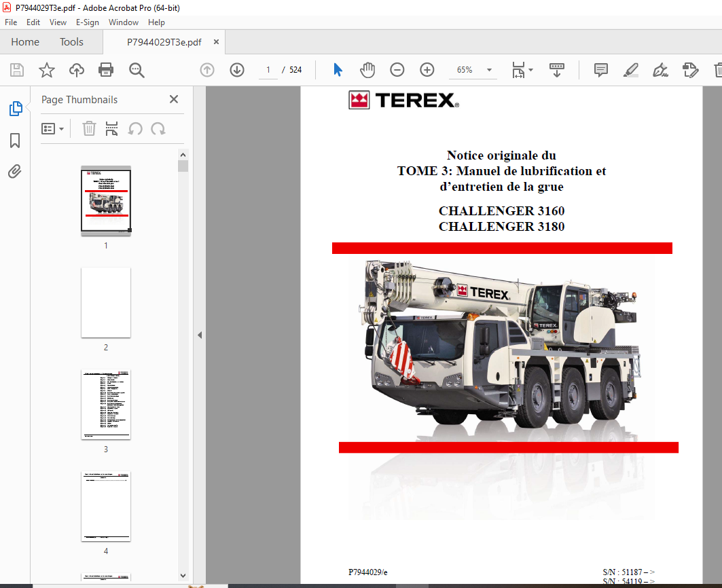The width and height of the screenshot is (722, 588).
Task: Open the Attachments paperclip panel
Action: coord(15,171)
